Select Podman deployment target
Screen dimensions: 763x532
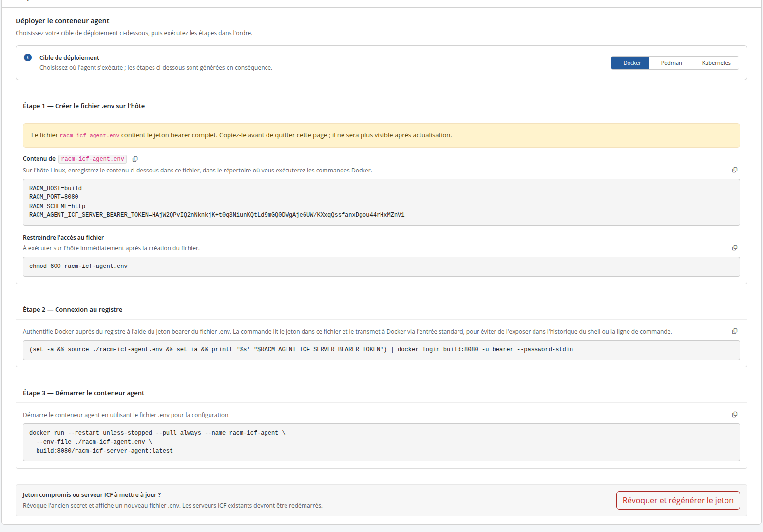(x=671, y=63)
